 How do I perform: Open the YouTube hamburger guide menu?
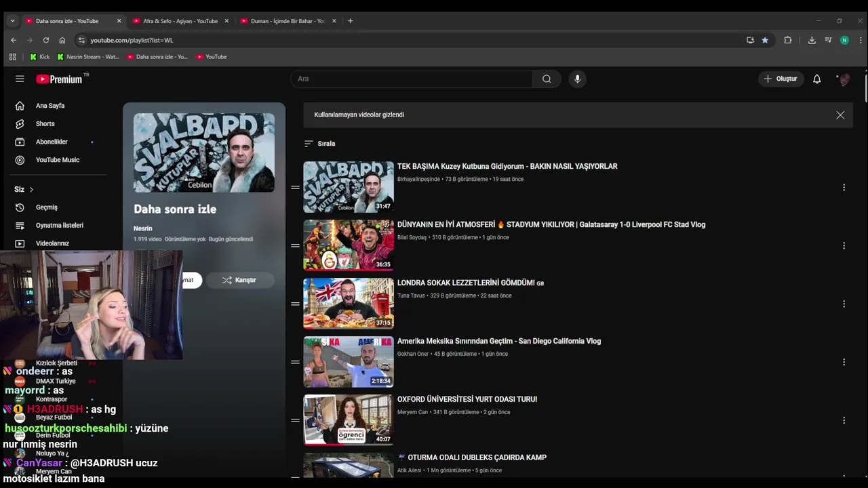point(20,79)
